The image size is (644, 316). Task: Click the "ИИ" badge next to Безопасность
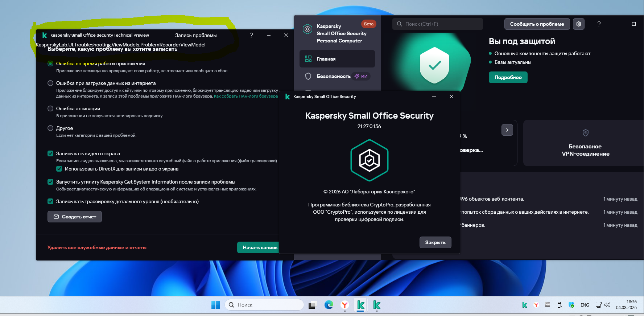[361, 76]
